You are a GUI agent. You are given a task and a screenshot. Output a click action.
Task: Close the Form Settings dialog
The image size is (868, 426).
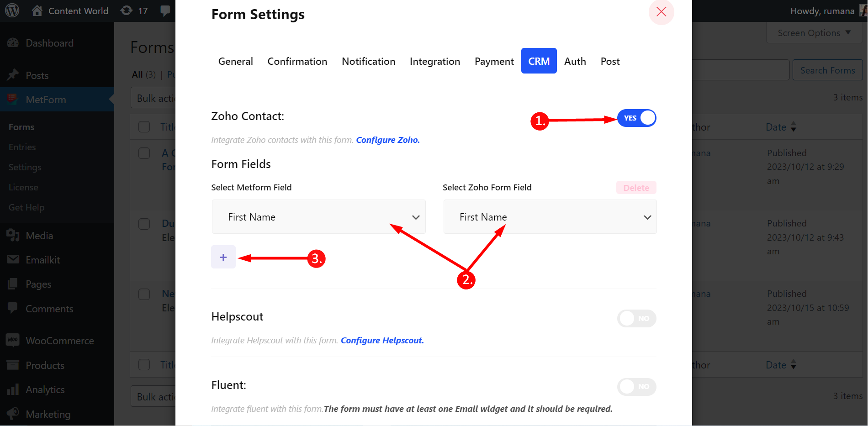(661, 12)
